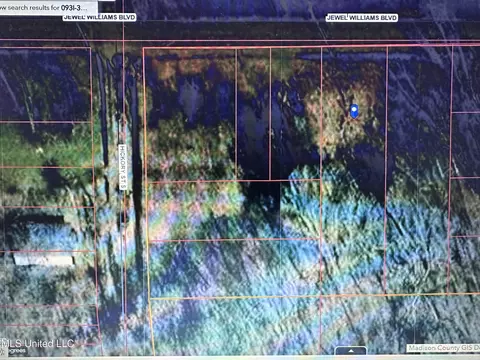This screenshot has width=480, height=360.
Task: Click the left Jewel Williams Blvd label
Action: pyautogui.click(x=99, y=17)
